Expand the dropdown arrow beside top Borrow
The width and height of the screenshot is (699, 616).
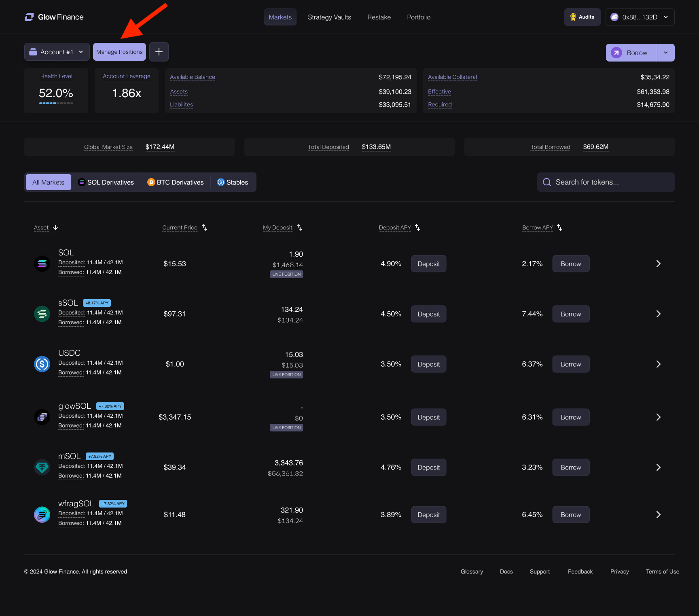[x=666, y=53]
